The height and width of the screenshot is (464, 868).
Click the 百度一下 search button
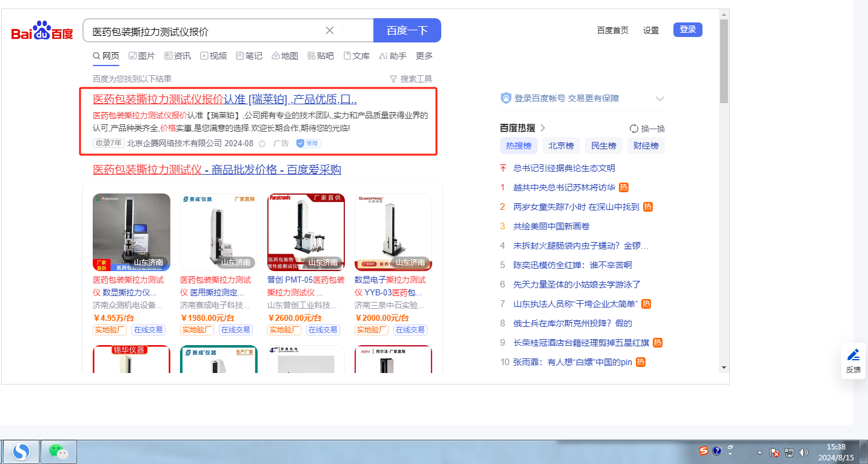407,30
